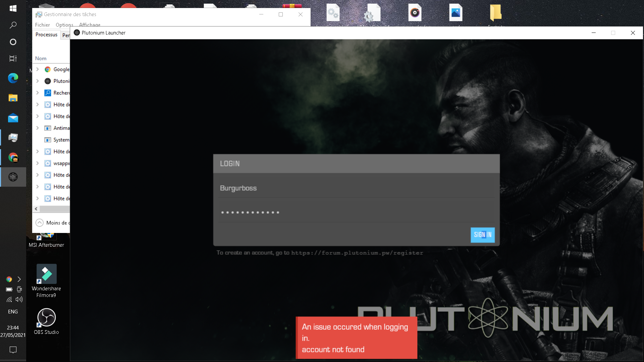Open Options menu in Task Manager

64,25
